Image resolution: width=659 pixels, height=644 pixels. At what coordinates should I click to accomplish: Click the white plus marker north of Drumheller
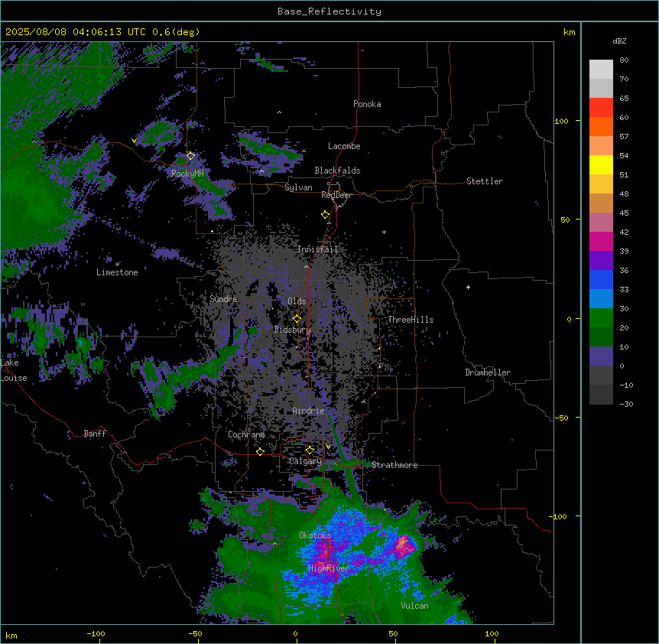468,287
